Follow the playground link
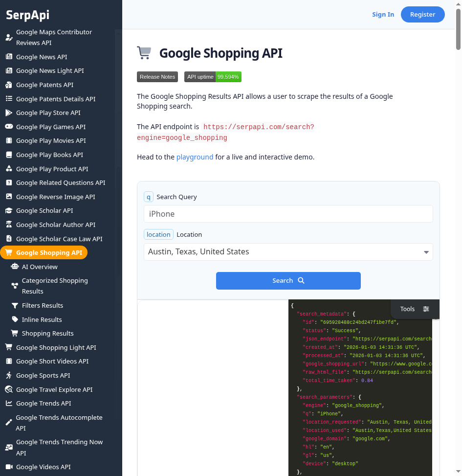 (x=195, y=157)
